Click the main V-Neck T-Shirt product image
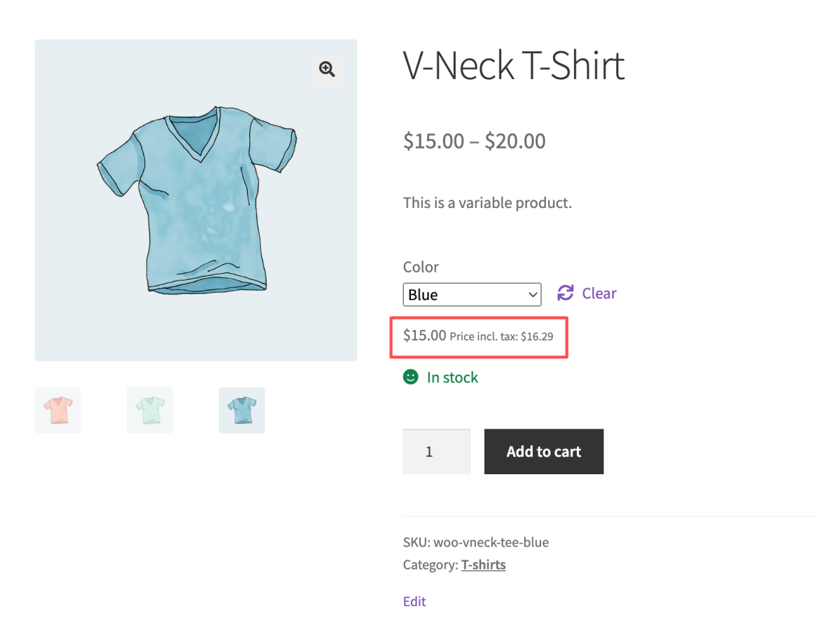Screen dimensions: 840x629 [196, 200]
